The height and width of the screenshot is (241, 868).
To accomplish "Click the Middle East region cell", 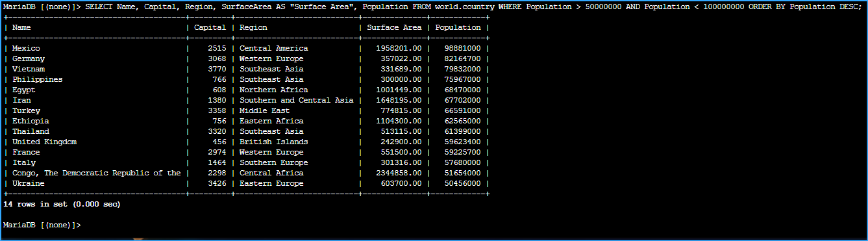I will pyautogui.click(x=265, y=111).
